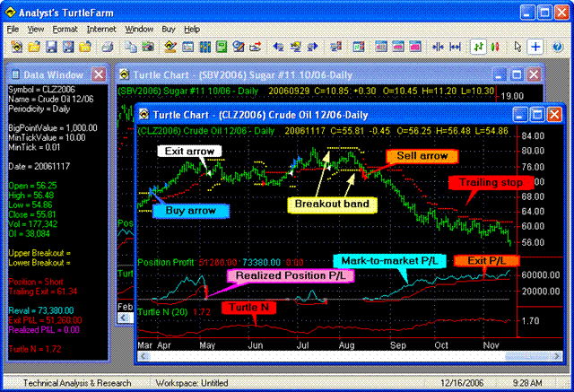
Task: Click the camera snapshot toolbar icon
Action: tap(148, 47)
